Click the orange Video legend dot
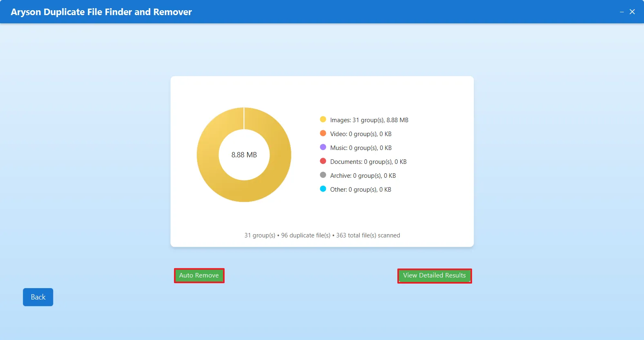644x340 pixels. [323, 133]
